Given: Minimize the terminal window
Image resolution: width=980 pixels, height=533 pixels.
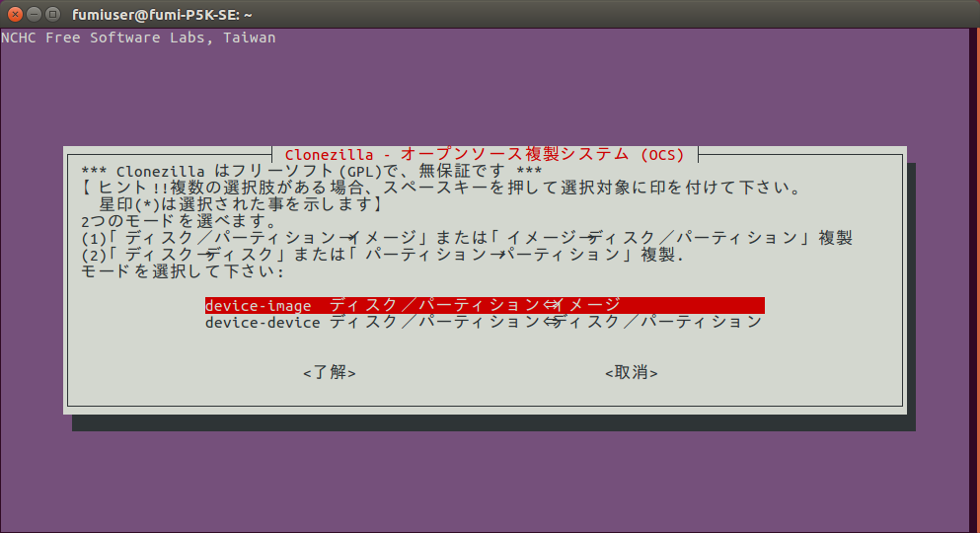Looking at the screenshot, I should 35,14.
